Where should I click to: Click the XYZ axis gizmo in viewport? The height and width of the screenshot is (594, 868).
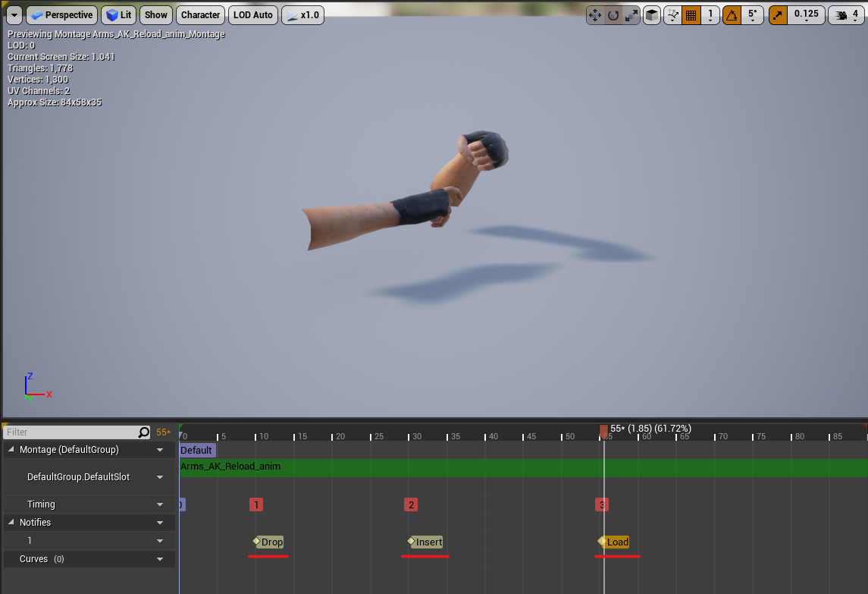pos(38,388)
